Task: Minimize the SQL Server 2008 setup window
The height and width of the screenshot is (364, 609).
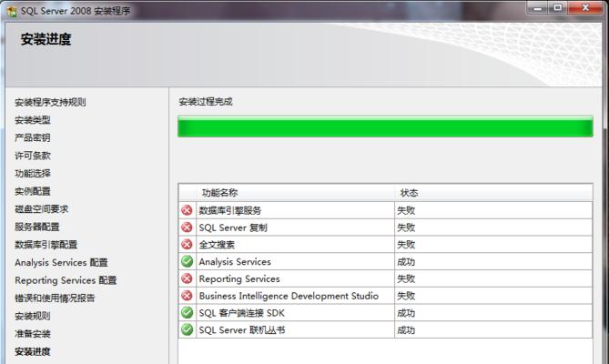Action: click(537, 8)
